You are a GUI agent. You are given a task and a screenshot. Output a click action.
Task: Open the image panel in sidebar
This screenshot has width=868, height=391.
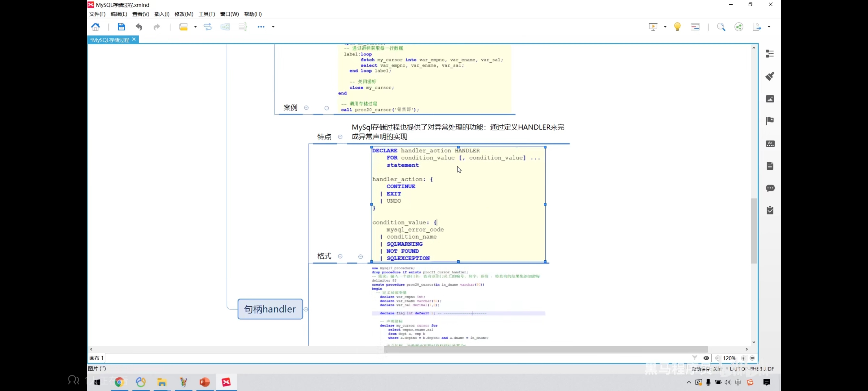tap(770, 98)
